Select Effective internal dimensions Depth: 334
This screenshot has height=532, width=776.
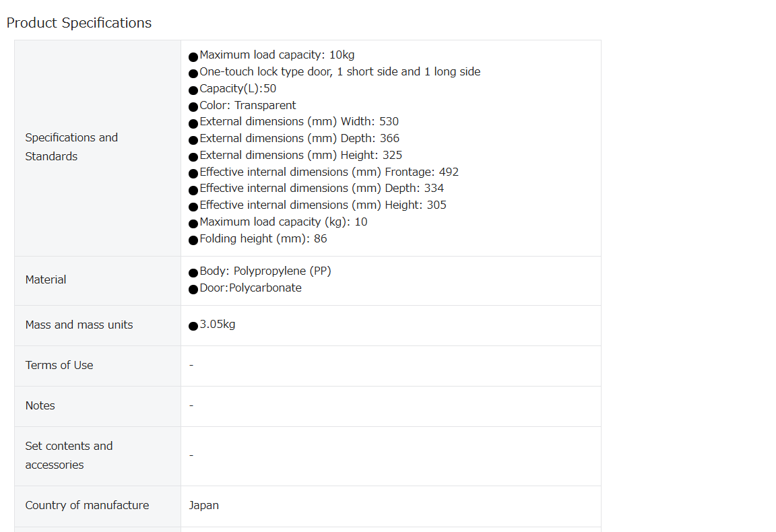point(322,189)
